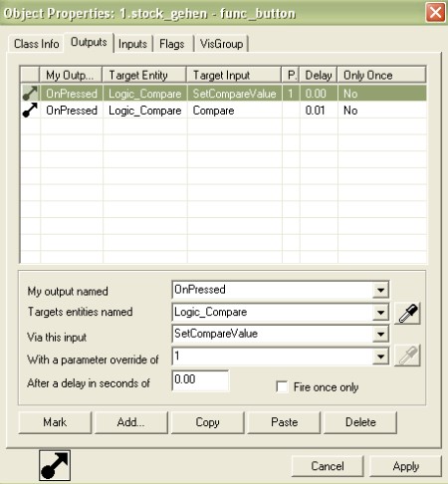448x484 pixels.
Task: Go to the Flags tab
Action: click(x=172, y=44)
